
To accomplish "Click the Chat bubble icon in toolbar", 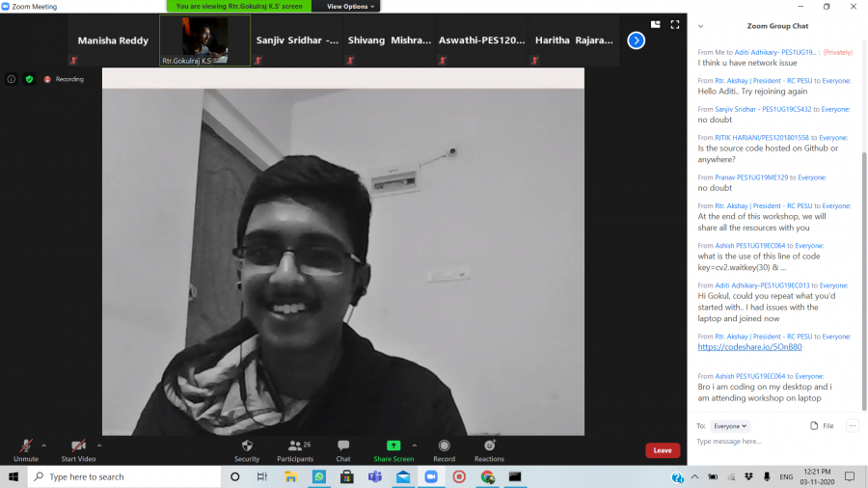I will [x=343, y=449].
